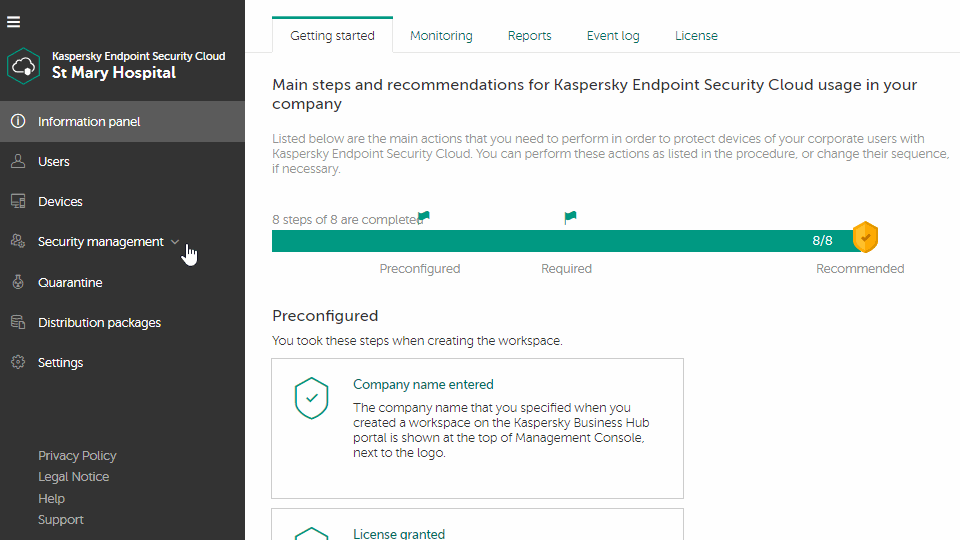Expand the Security management chevron

(x=175, y=242)
